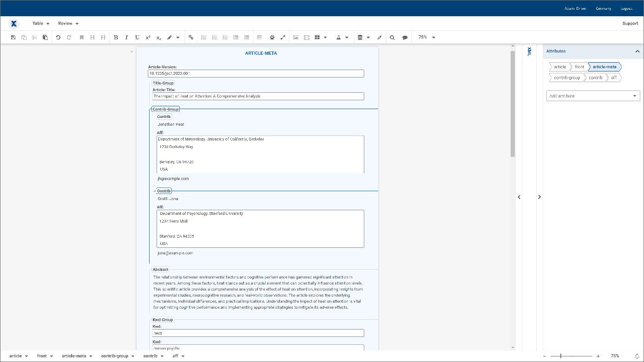Select the Subscript icon

[x=158, y=37]
